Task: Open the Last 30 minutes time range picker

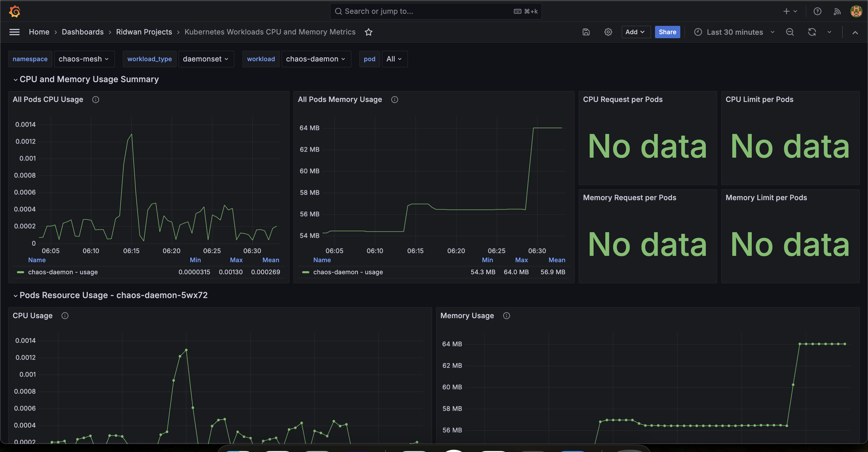Action: click(735, 32)
